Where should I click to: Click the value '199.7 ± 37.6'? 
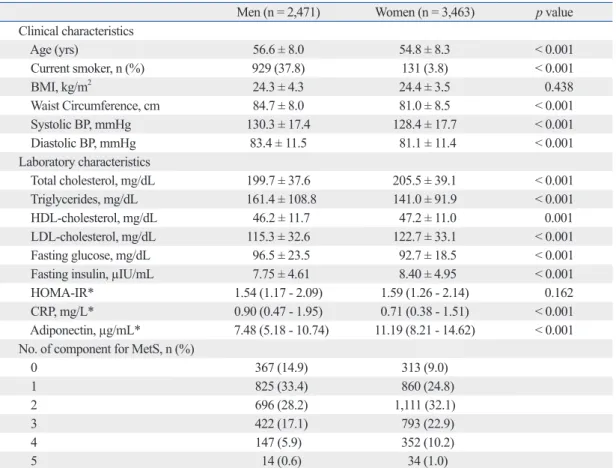278,181
